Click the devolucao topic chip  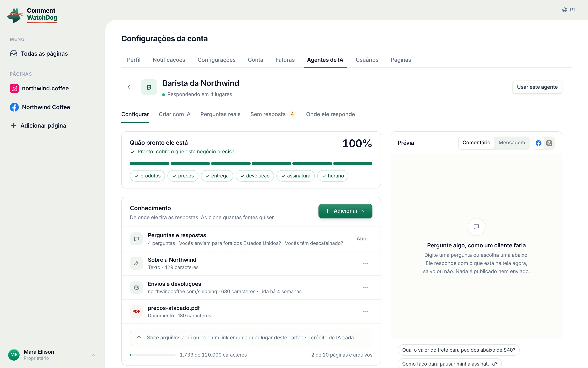pos(255,176)
